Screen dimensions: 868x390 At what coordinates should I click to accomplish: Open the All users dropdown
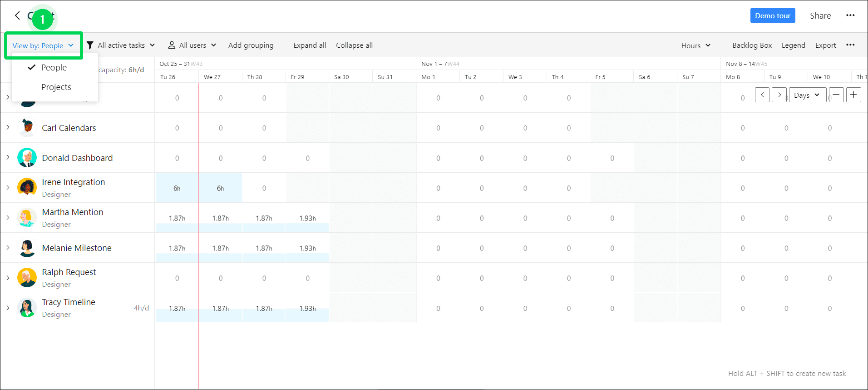pyautogui.click(x=192, y=45)
